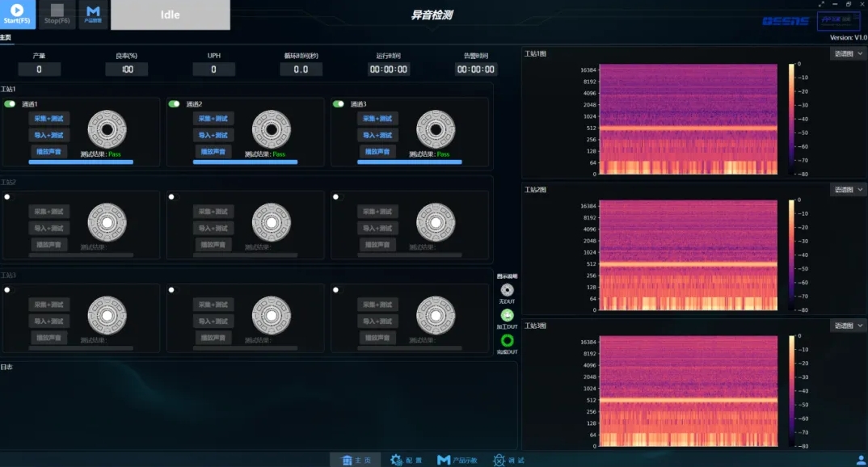The height and width of the screenshot is (467, 868).
Task: Click the 完成DUT green ring icon
Action: tap(507, 340)
